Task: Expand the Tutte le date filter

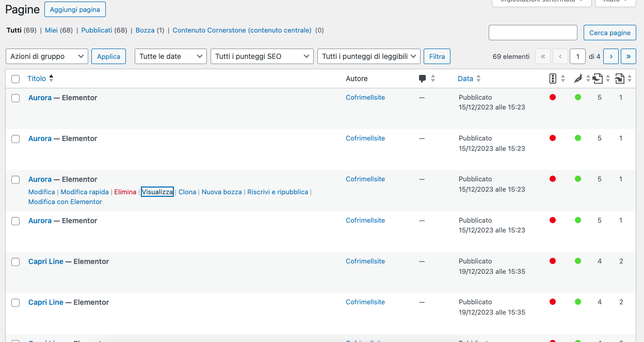Action: [171, 56]
